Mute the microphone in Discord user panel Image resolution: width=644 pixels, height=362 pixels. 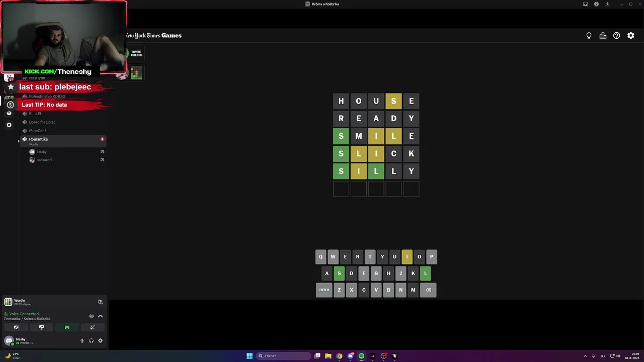point(82,341)
